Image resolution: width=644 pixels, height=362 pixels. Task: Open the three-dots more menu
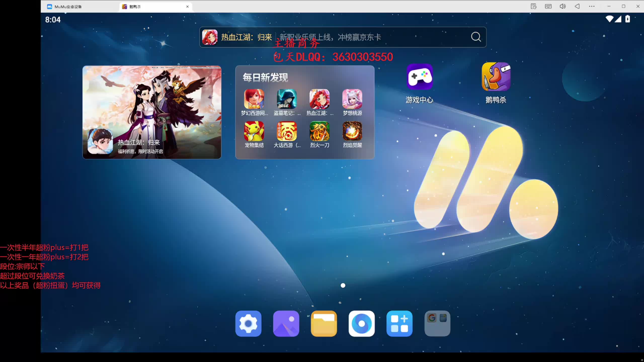point(592,6)
